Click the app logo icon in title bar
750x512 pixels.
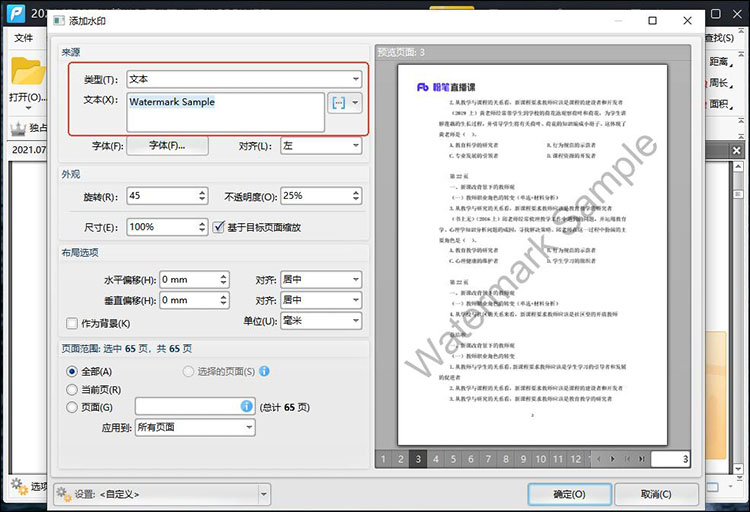(16, 13)
